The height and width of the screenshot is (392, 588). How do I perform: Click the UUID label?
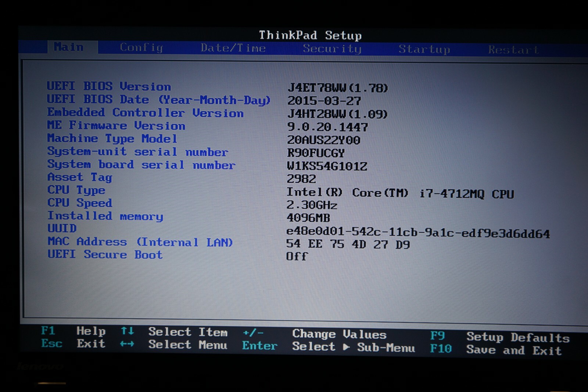pyautogui.click(x=62, y=228)
